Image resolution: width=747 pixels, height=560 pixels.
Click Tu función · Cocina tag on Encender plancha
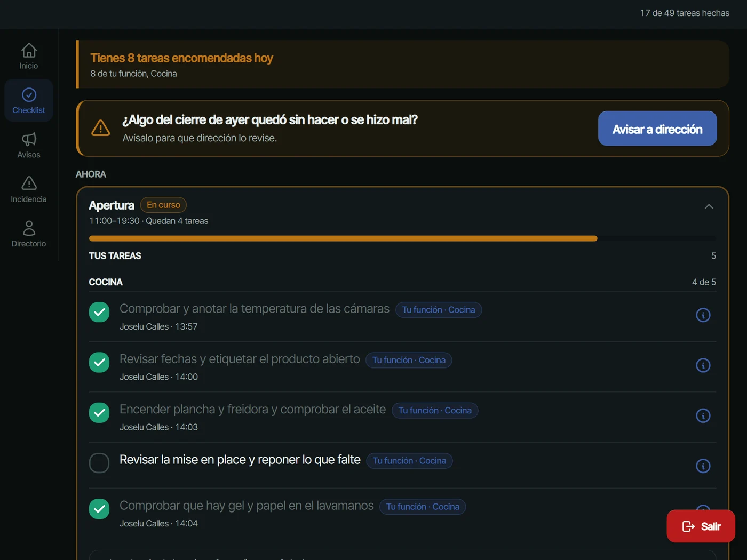(435, 411)
